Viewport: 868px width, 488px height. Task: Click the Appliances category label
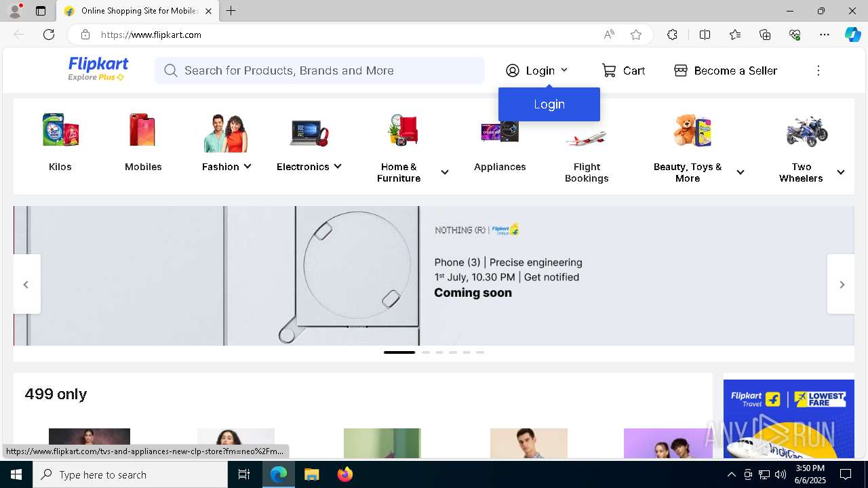click(x=500, y=167)
